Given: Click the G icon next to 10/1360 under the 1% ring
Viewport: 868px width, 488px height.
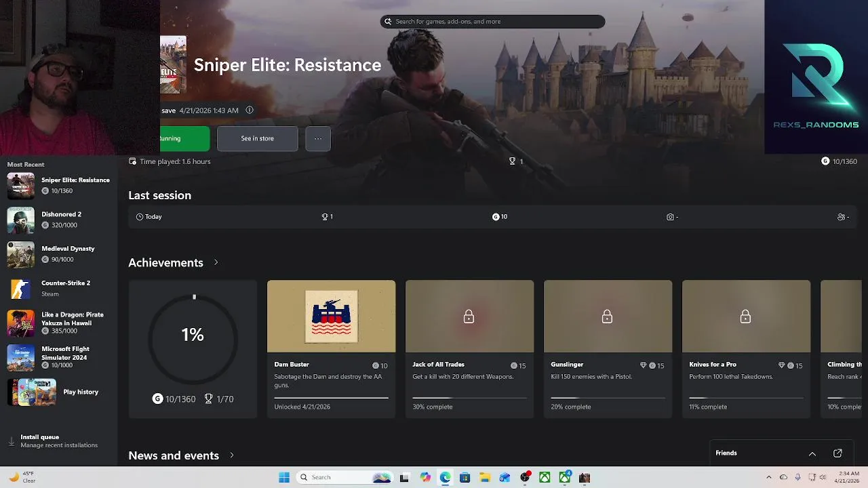Looking at the screenshot, I should (157, 399).
